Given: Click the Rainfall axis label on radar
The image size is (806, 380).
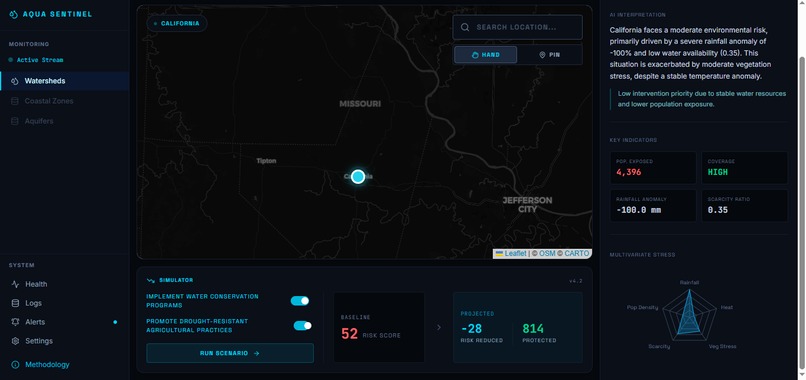Looking at the screenshot, I should click(x=689, y=282).
